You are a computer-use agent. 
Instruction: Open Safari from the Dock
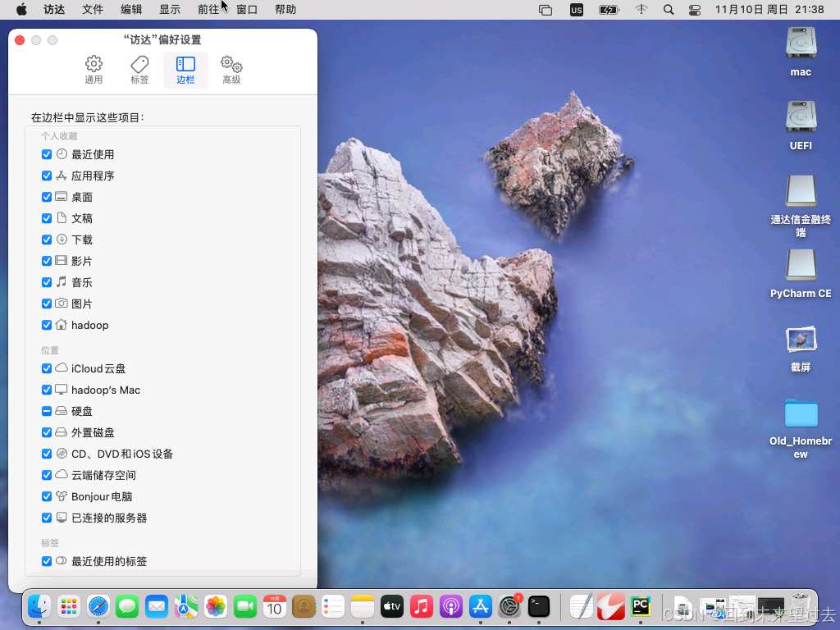pyautogui.click(x=98, y=607)
